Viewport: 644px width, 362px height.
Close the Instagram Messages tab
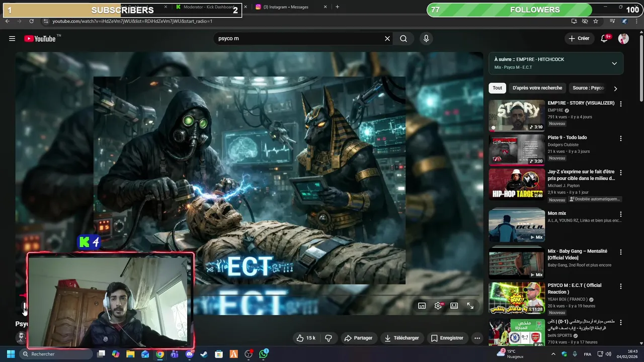pyautogui.click(x=325, y=7)
